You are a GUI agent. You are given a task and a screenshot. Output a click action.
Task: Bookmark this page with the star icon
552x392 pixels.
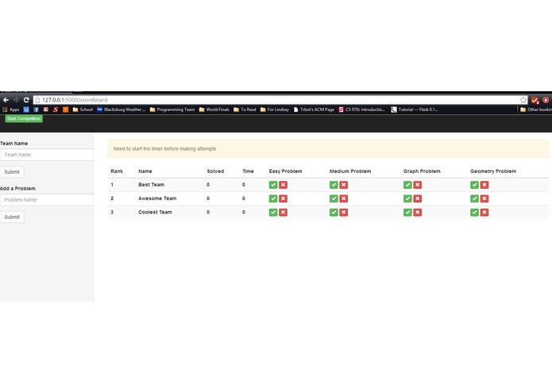(x=523, y=100)
